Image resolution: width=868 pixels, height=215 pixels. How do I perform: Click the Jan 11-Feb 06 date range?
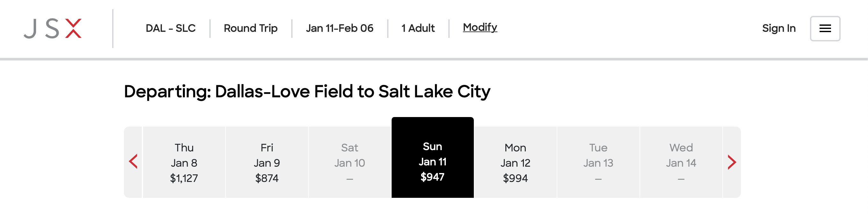point(339,28)
